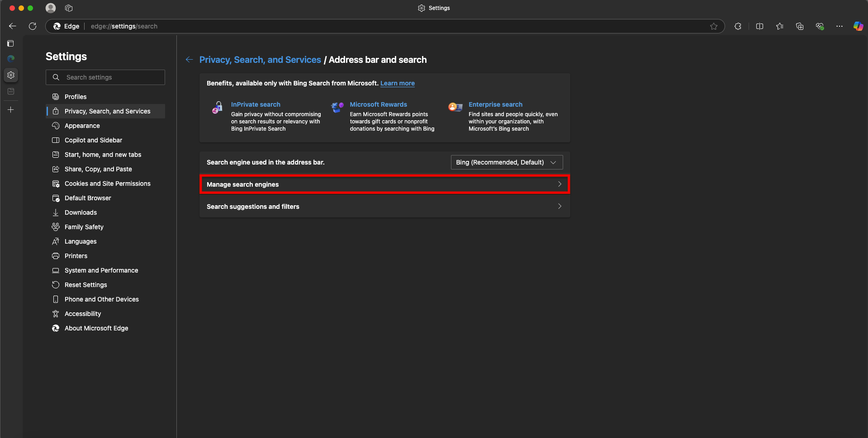The width and height of the screenshot is (868, 438).
Task: Open Languages settings
Action: [105, 241]
